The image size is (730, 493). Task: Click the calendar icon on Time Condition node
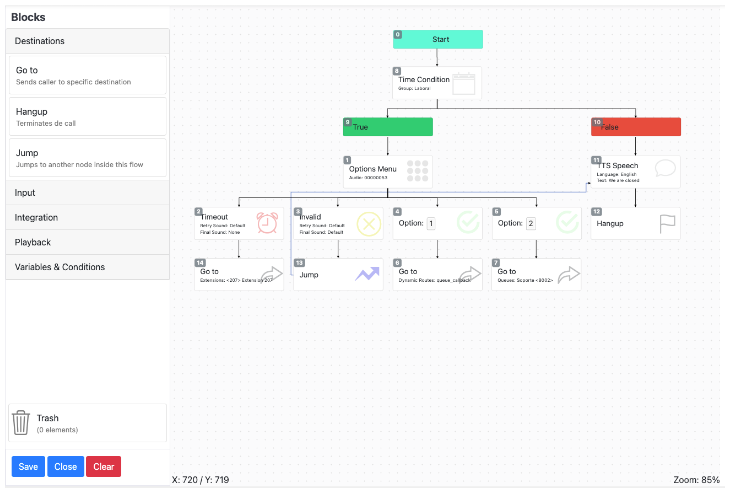(x=464, y=84)
